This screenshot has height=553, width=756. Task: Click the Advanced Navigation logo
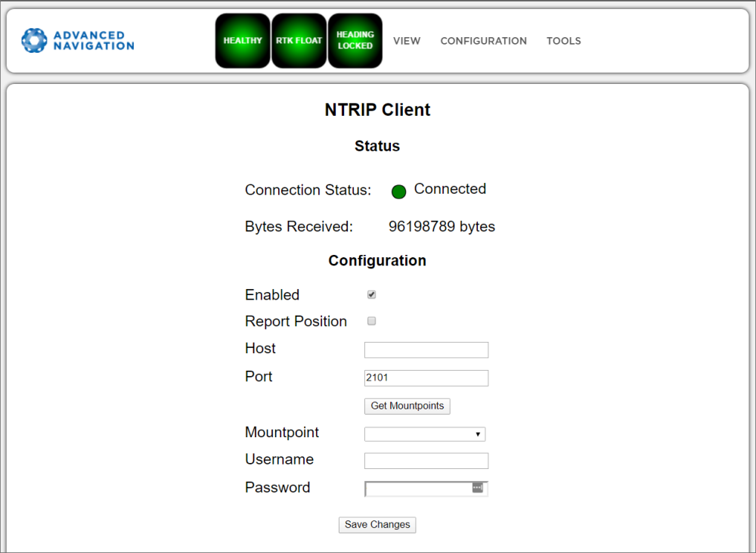click(78, 41)
